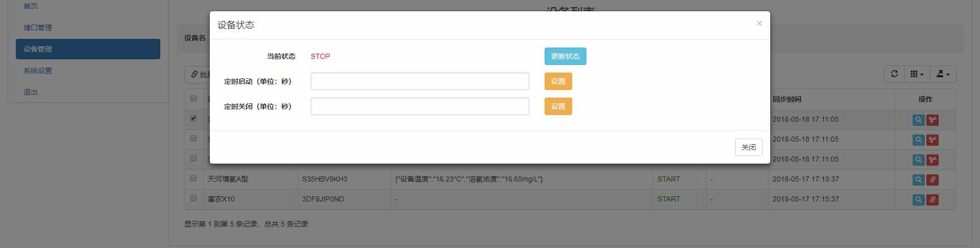
Task: Click 退出 in the sidebar
Action: pos(31,92)
